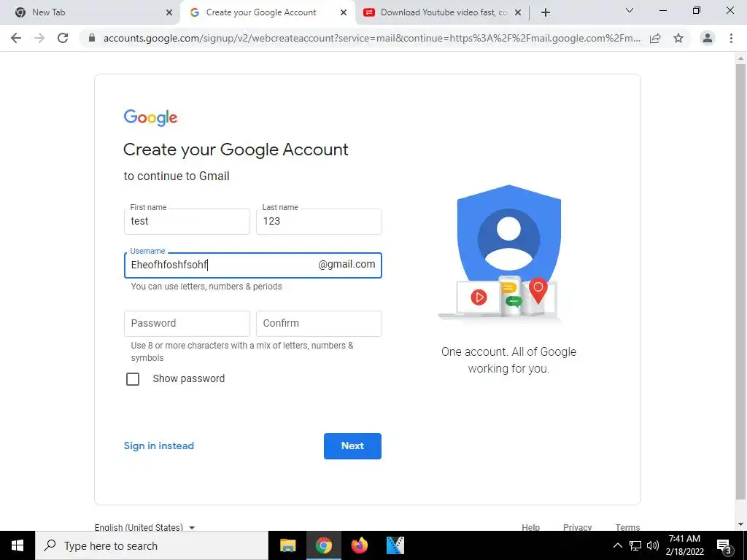Reload the current page
747x560 pixels.
[x=63, y=38]
